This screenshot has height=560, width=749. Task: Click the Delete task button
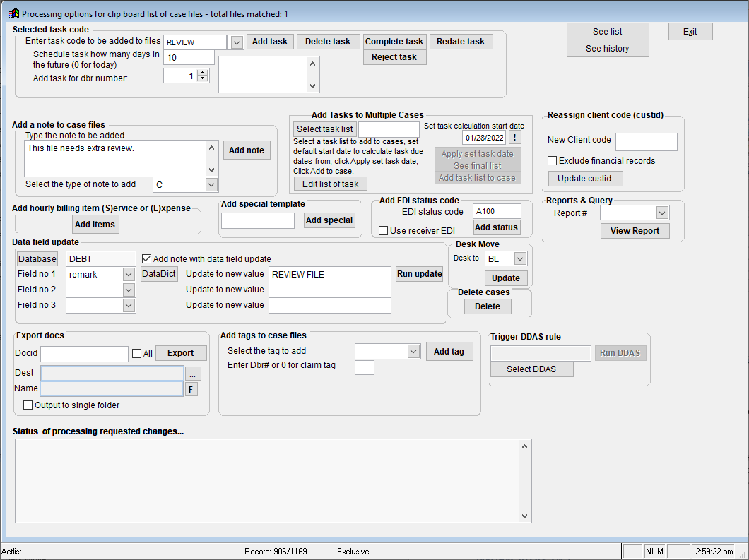(328, 42)
